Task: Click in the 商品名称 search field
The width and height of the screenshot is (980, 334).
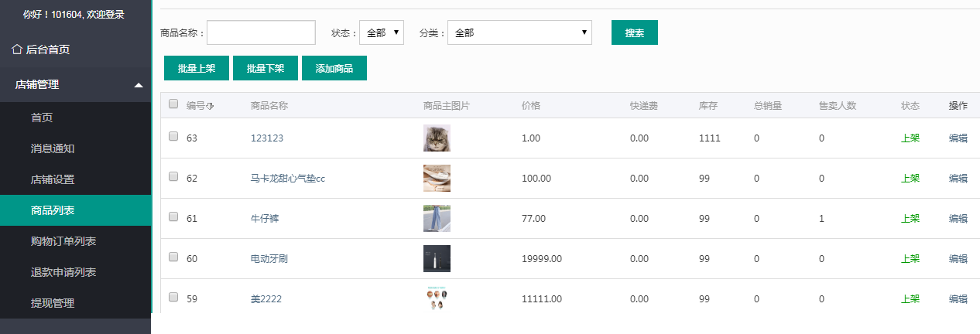Action: [261, 33]
